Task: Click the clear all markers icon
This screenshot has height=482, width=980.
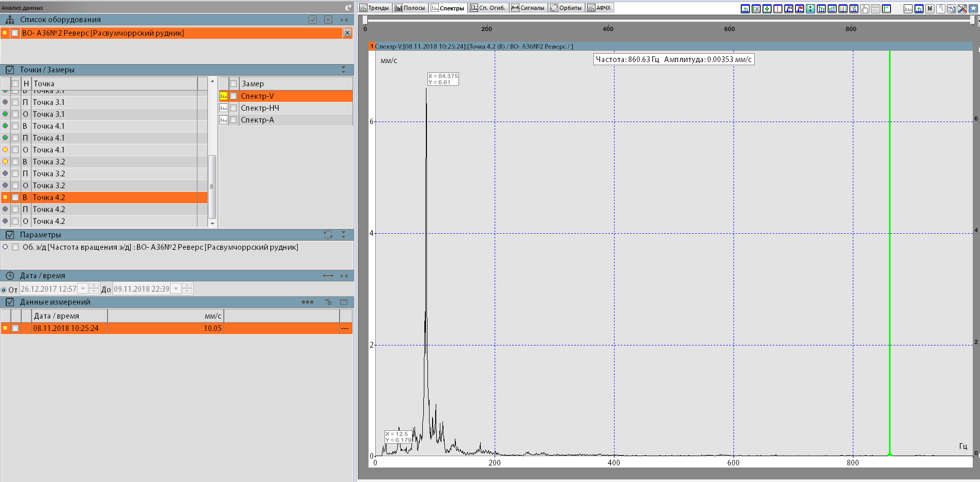Action: pos(756,9)
